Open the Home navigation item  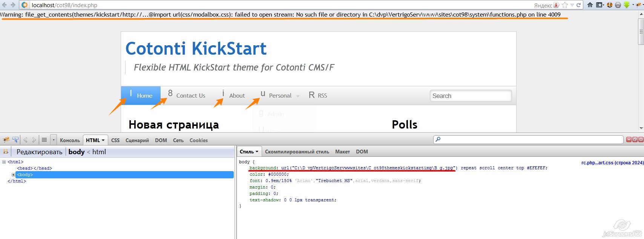141,95
